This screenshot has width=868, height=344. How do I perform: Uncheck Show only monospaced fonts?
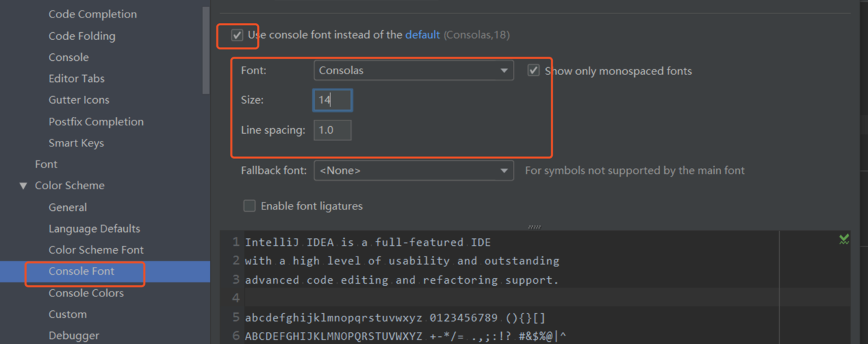[x=533, y=70]
